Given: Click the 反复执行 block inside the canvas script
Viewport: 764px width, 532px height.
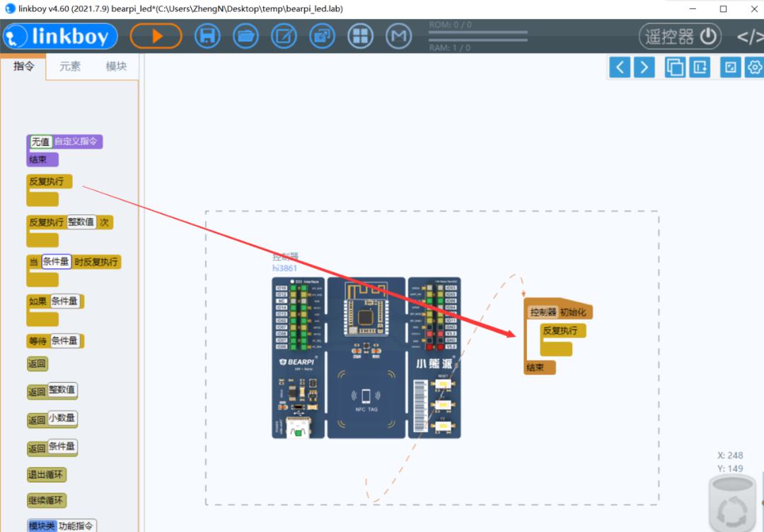Looking at the screenshot, I should tap(563, 330).
